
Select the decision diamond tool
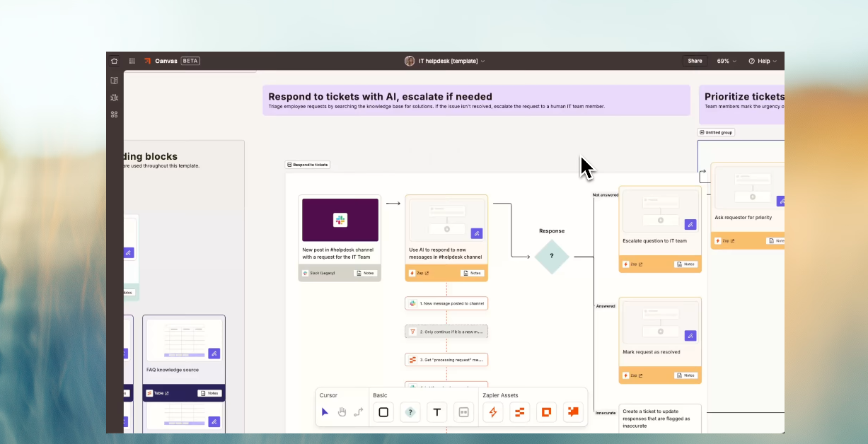click(x=410, y=412)
